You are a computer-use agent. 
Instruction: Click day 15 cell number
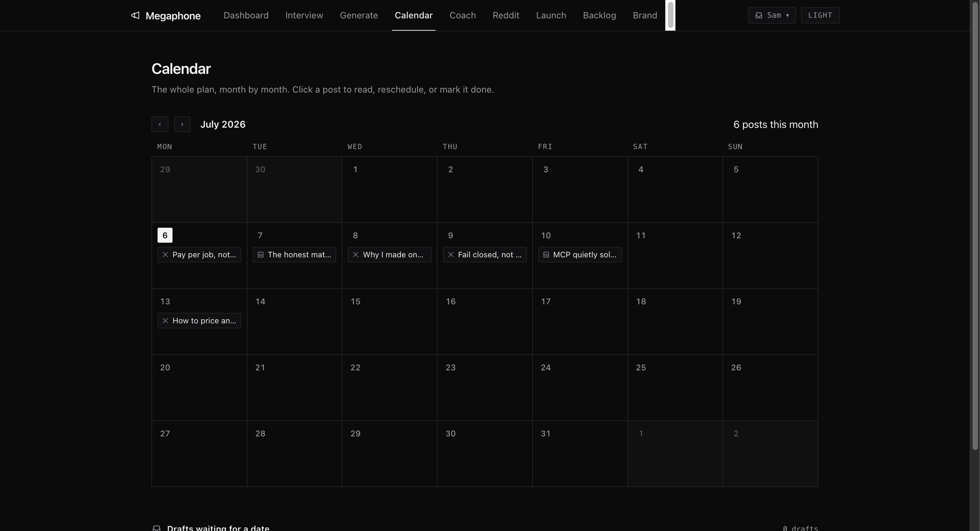click(x=356, y=302)
